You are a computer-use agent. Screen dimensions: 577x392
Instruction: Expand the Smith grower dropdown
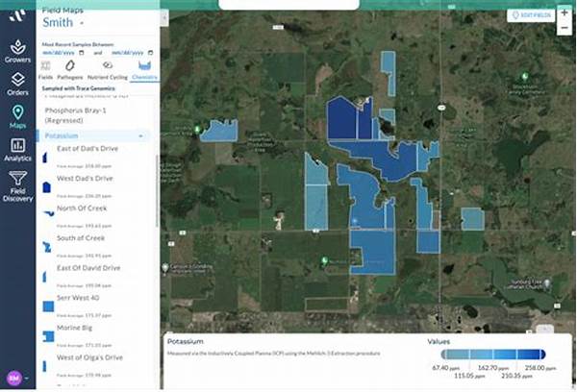click(82, 21)
